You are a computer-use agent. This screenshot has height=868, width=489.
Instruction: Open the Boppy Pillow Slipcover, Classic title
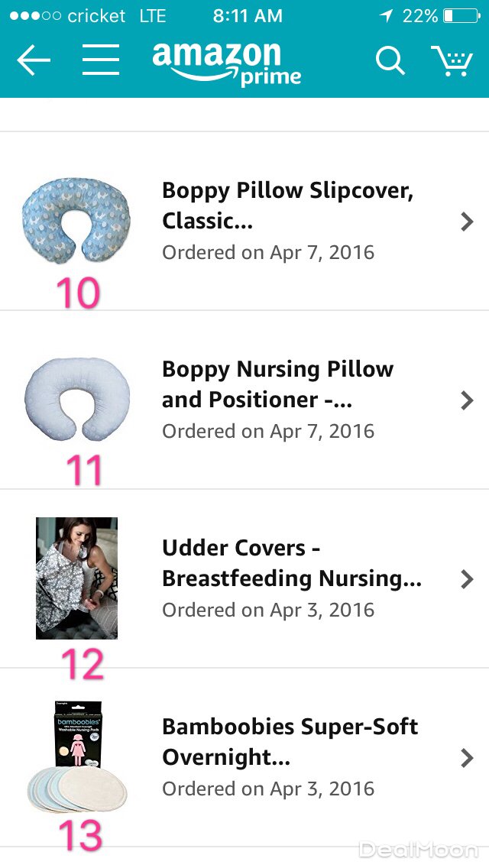click(x=287, y=206)
